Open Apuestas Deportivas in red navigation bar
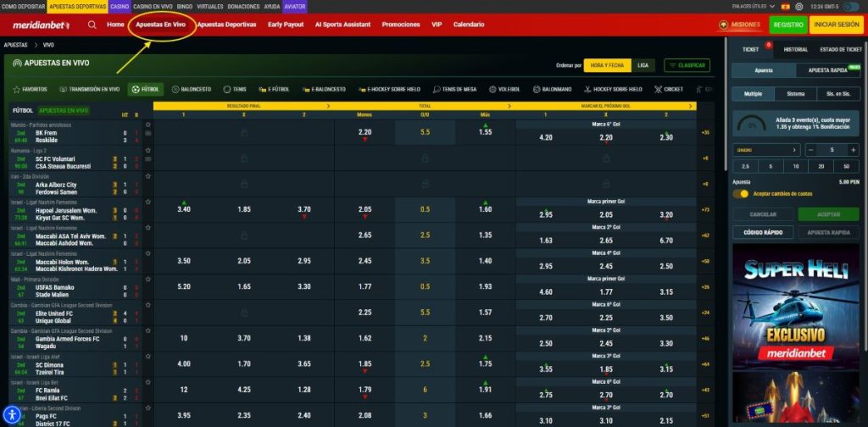868x427 pixels. [226, 25]
